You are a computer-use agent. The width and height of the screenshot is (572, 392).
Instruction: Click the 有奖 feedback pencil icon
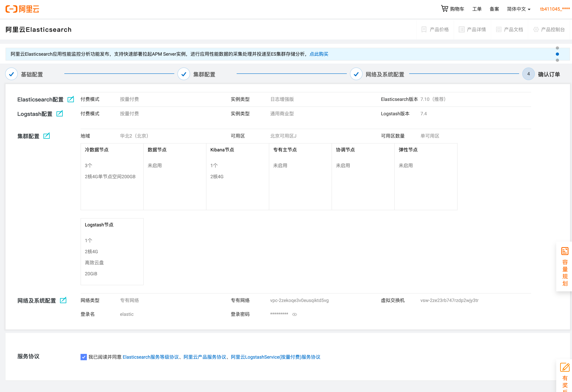pos(565,367)
